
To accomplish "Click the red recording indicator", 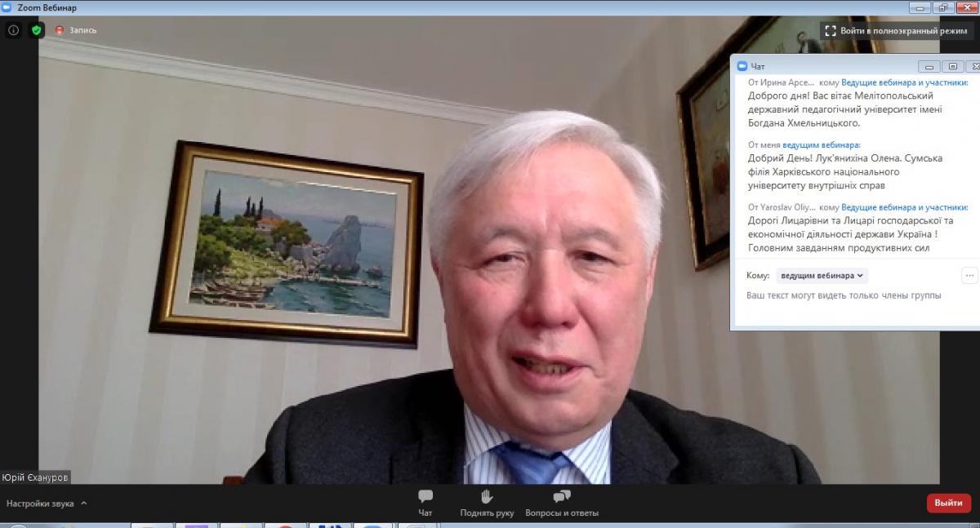I will pyautogui.click(x=60, y=30).
